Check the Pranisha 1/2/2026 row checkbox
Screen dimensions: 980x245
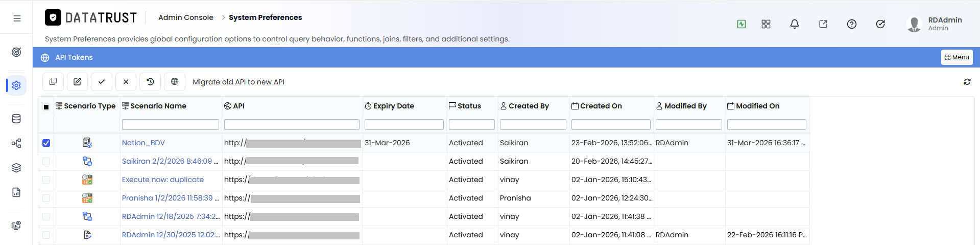[46, 198]
